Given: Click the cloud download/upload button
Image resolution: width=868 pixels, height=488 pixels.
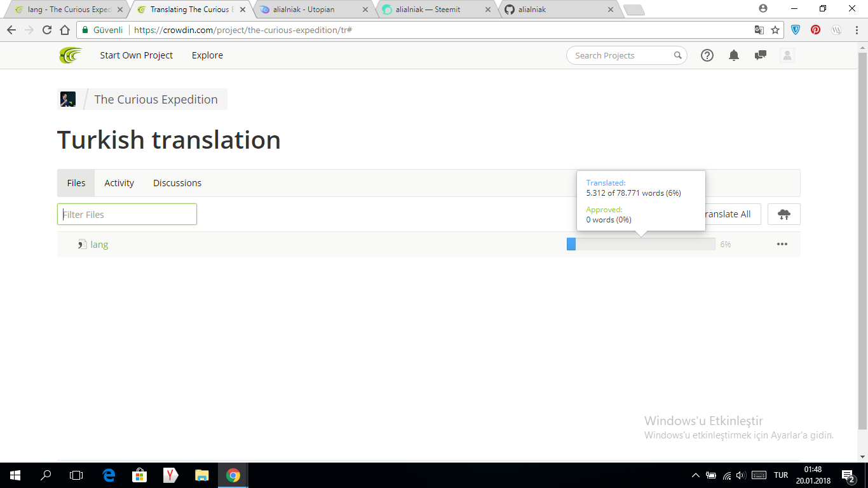Looking at the screenshot, I should [x=784, y=214].
